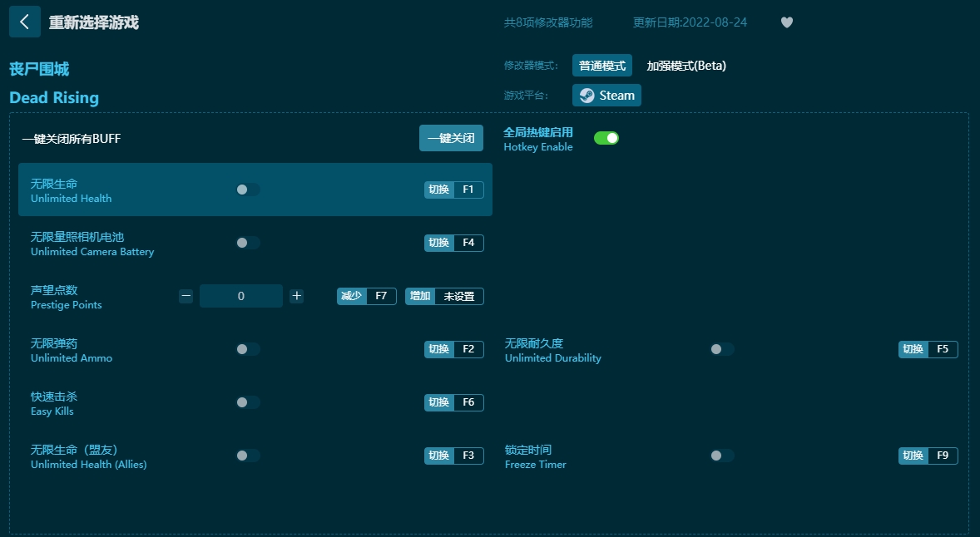Enable Unlimited Durability toggle
The height and width of the screenshot is (537, 980).
tap(722, 349)
